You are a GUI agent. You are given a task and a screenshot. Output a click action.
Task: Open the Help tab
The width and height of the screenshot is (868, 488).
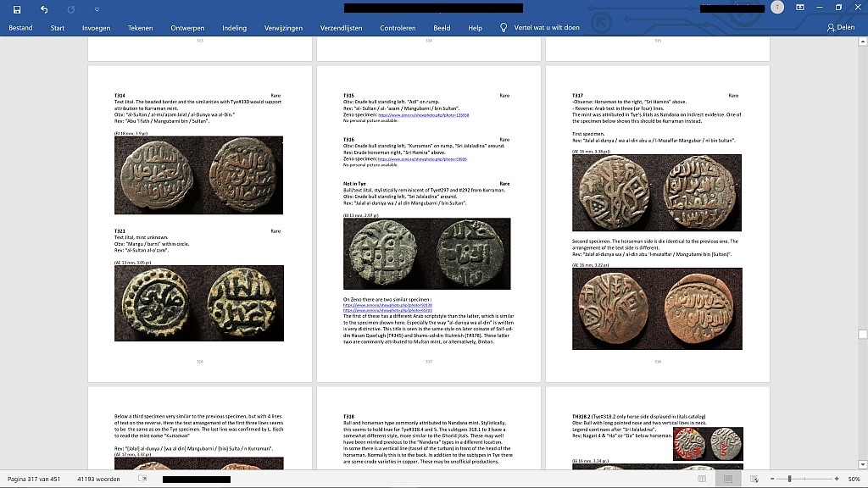click(x=475, y=28)
